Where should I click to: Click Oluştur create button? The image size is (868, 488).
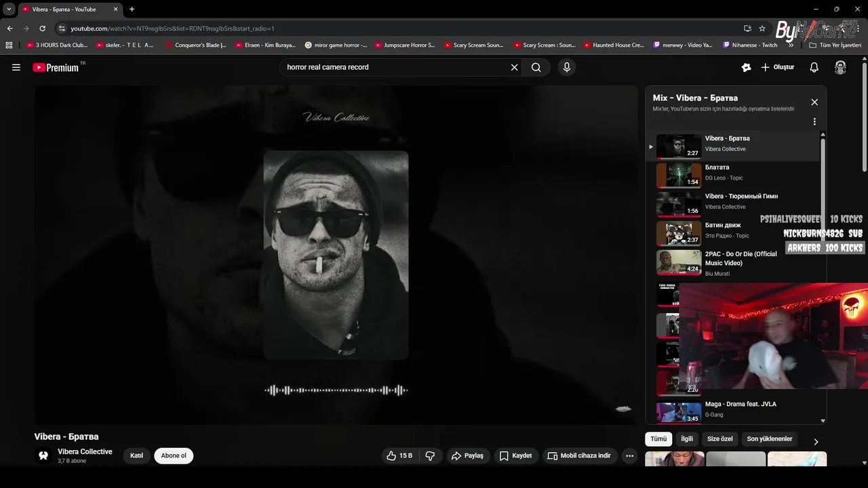tap(778, 67)
